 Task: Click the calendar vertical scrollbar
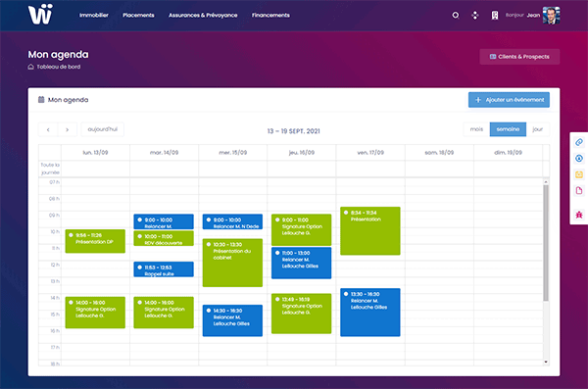click(546, 243)
